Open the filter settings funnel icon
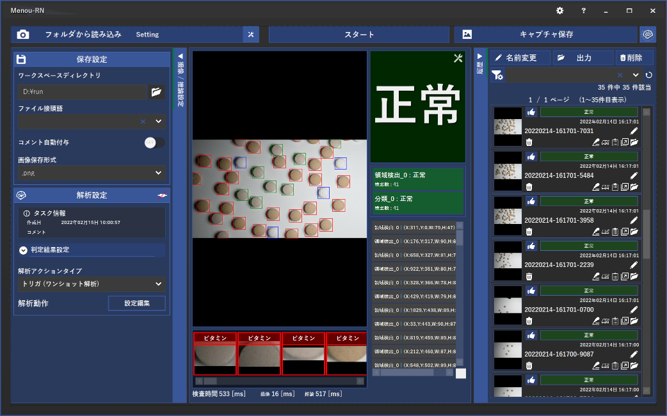Image resolution: width=667 pixels, height=416 pixels. (497, 75)
